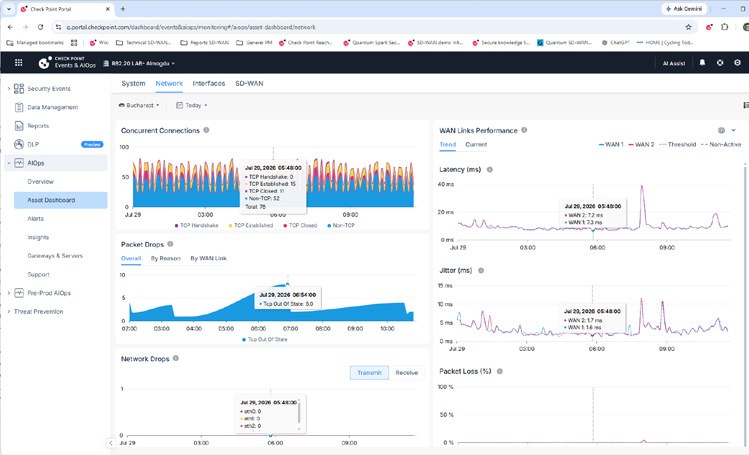This screenshot has width=749, height=455.
Task: Click the Receive button in Network Drops
Action: (x=407, y=372)
